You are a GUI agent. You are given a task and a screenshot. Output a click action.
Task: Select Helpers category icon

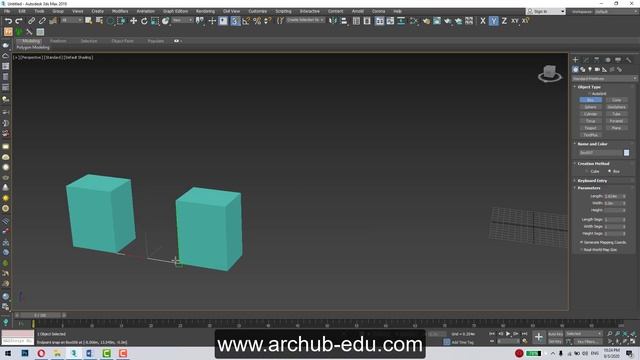pos(604,69)
